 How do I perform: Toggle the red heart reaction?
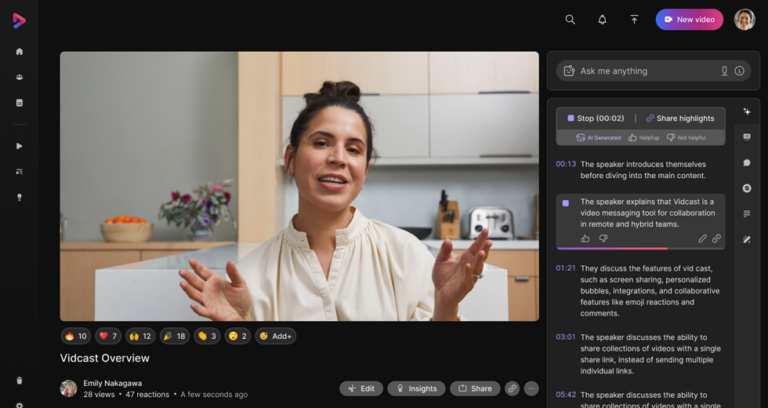click(x=109, y=336)
